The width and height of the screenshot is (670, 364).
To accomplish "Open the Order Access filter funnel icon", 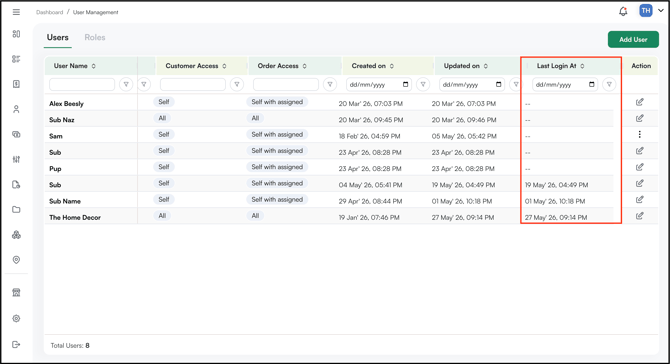I will tap(330, 84).
